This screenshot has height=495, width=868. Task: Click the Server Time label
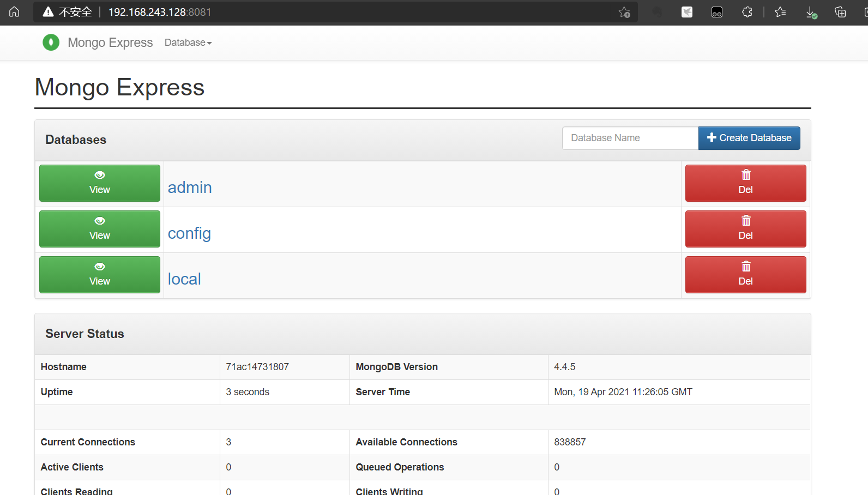click(x=383, y=392)
